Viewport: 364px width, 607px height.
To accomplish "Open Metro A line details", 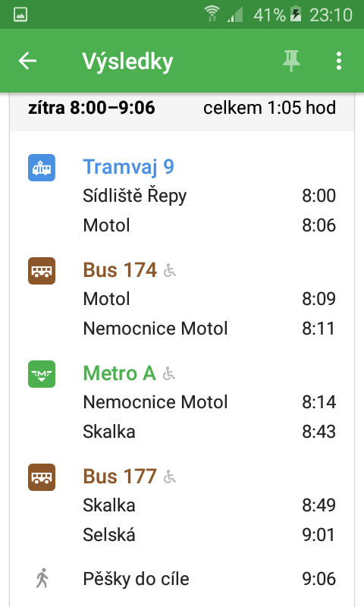I will (120, 373).
